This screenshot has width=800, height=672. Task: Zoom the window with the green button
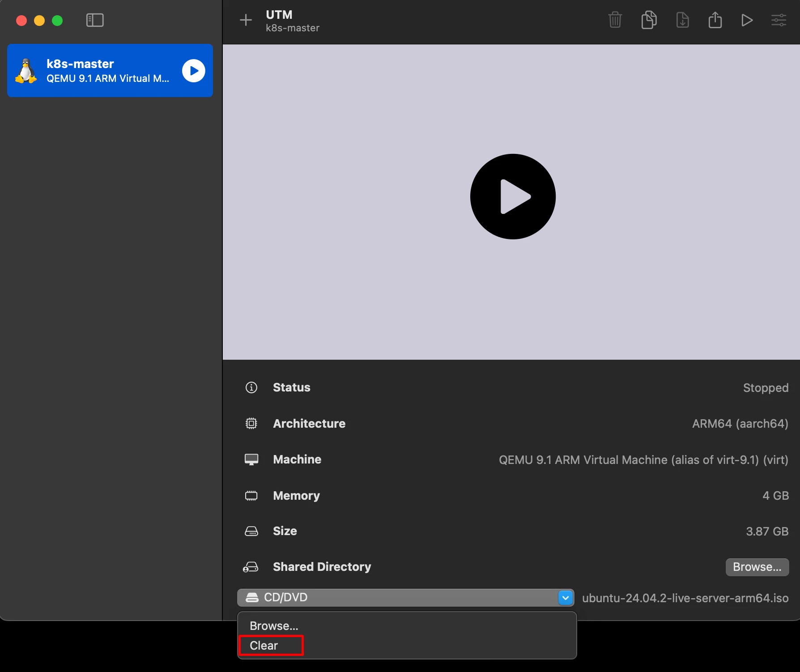pos(57,21)
